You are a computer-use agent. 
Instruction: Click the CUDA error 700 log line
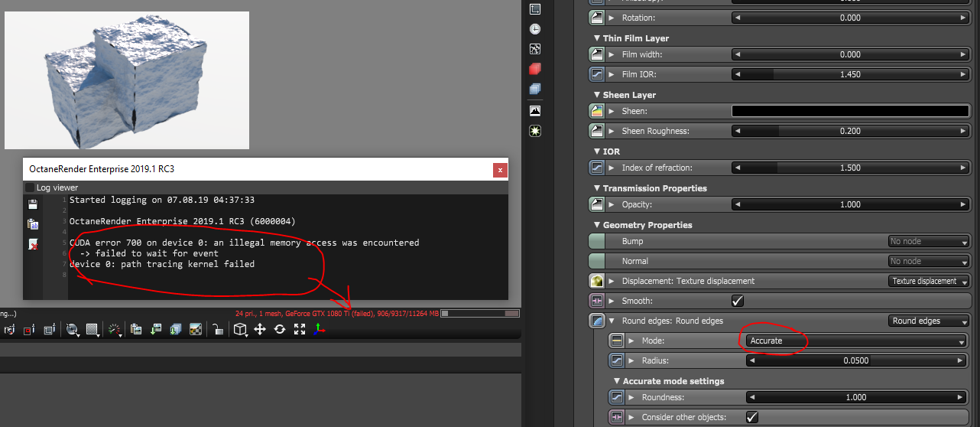[x=244, y=243]
